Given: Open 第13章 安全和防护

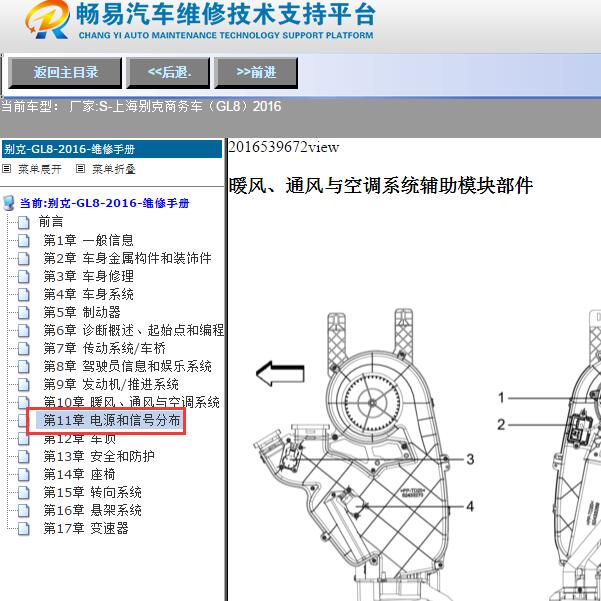Looking at the screenshot, I should point(99,456).
